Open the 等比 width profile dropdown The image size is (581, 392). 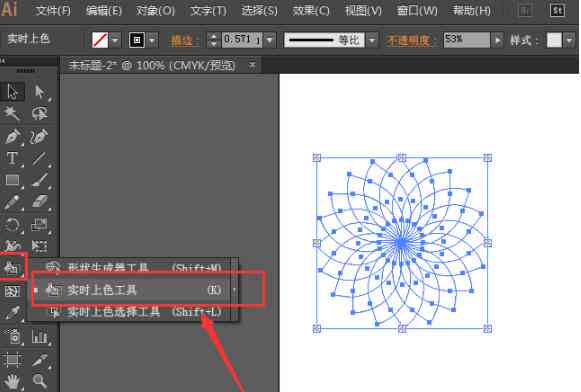372,40
